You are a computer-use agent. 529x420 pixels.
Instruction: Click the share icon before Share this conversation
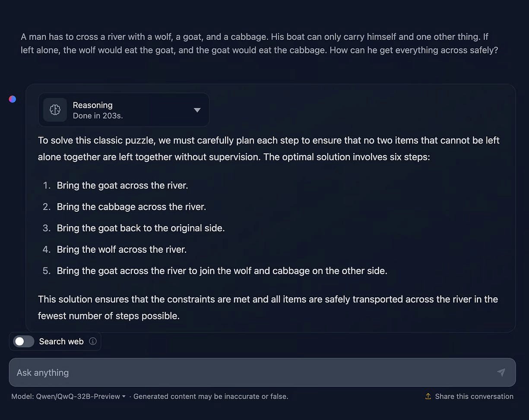tap(428, 396)
